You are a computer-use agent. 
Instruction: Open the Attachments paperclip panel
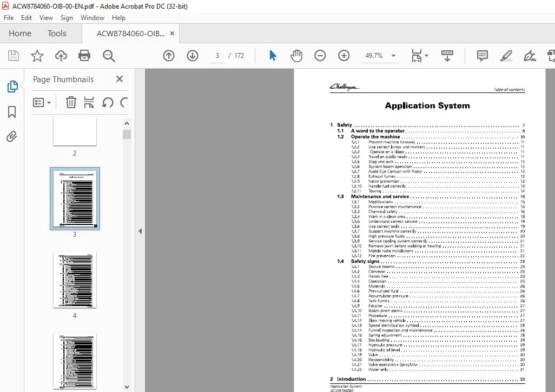click(x=12, y=137)
